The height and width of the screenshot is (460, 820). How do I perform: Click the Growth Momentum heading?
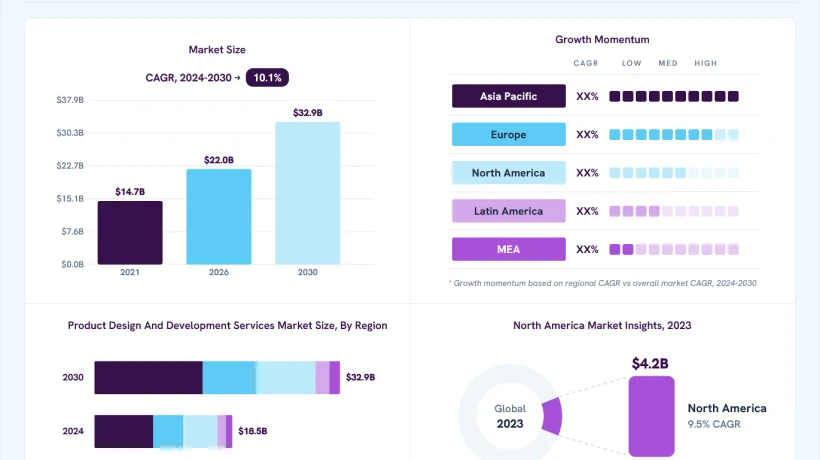[x=602, y=39]
